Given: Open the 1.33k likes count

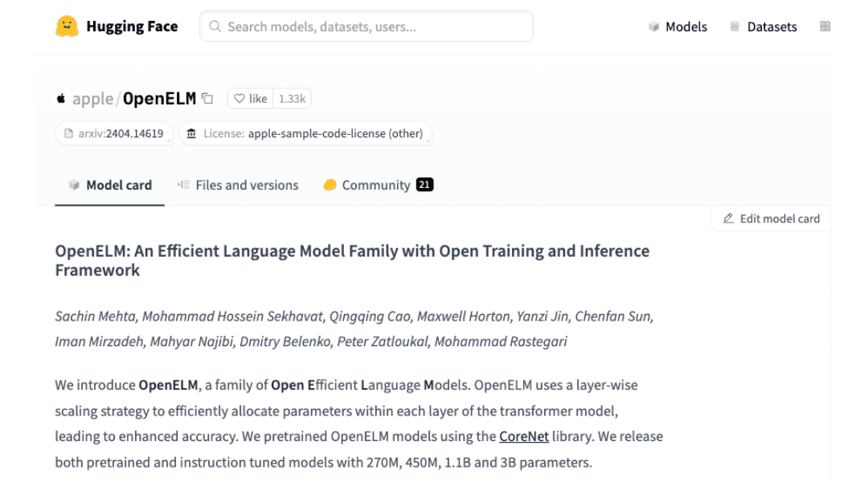Looking at the screenshot, I should point(292,99).
